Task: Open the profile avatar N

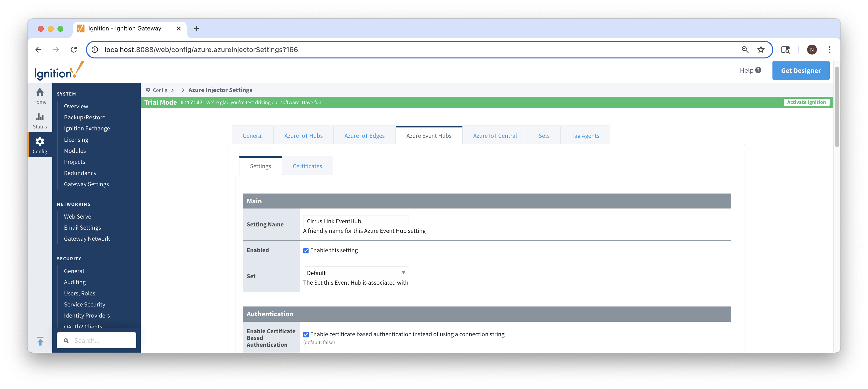Action: pyautogui.click(x=812, y=50)
